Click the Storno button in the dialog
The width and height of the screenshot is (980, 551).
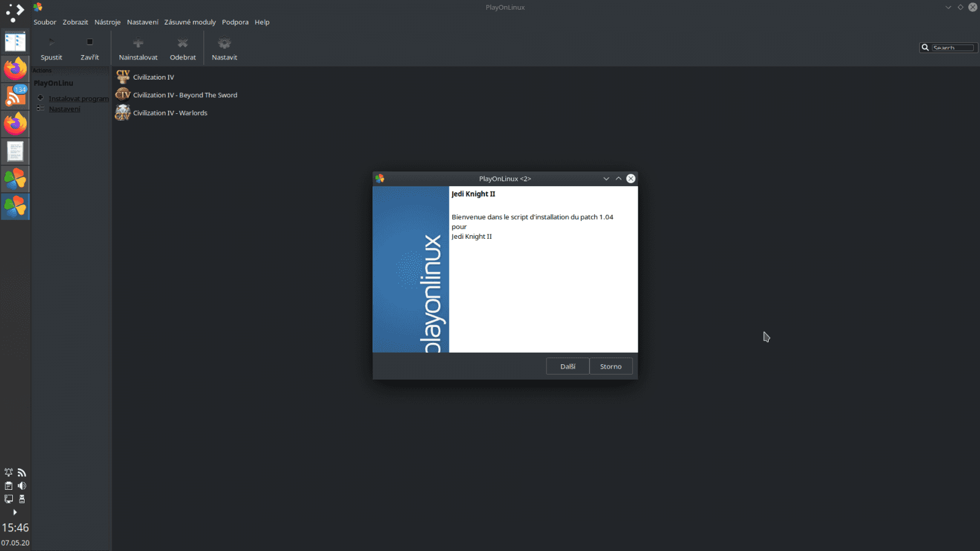[611, 366]
